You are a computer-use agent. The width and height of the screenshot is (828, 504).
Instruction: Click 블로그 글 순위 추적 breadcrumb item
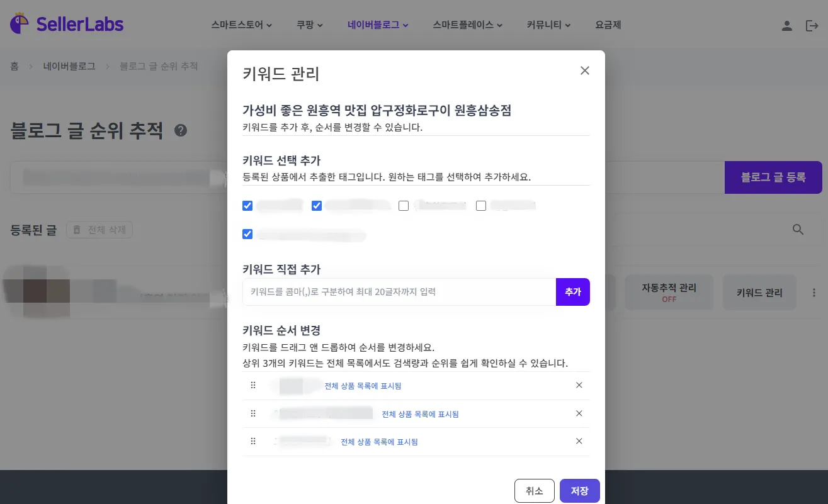point(159,66)
